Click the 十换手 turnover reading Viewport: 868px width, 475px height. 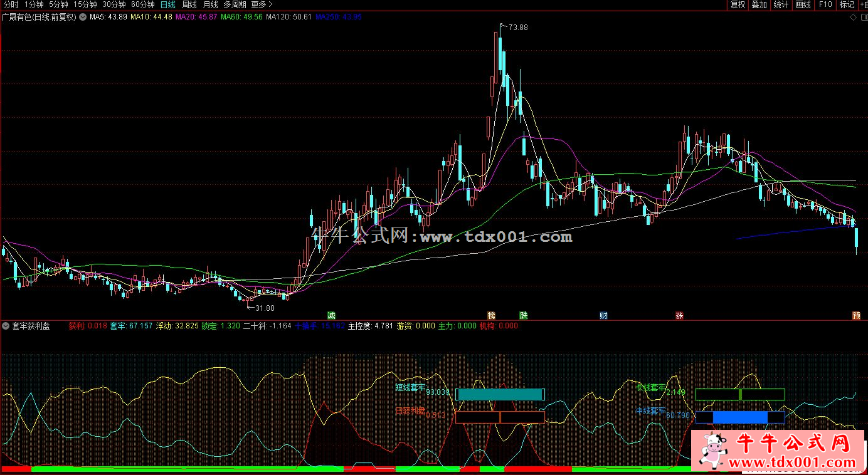point(320,326)
